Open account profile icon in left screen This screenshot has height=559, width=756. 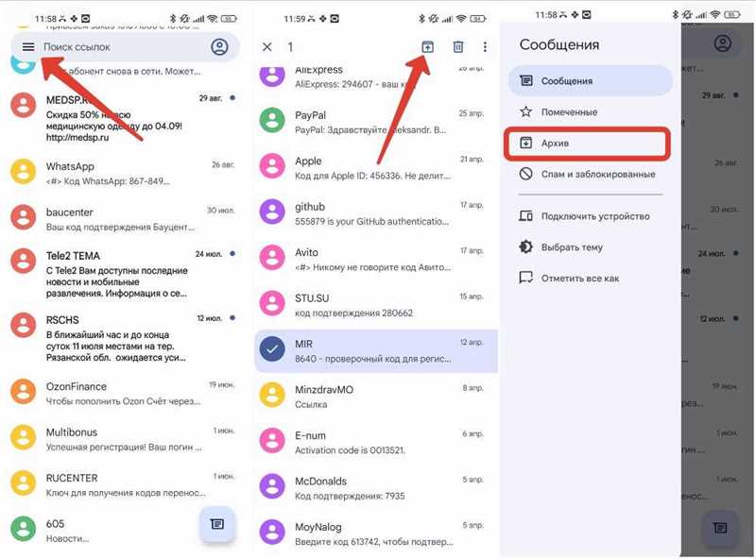click(x=219, y=47)
